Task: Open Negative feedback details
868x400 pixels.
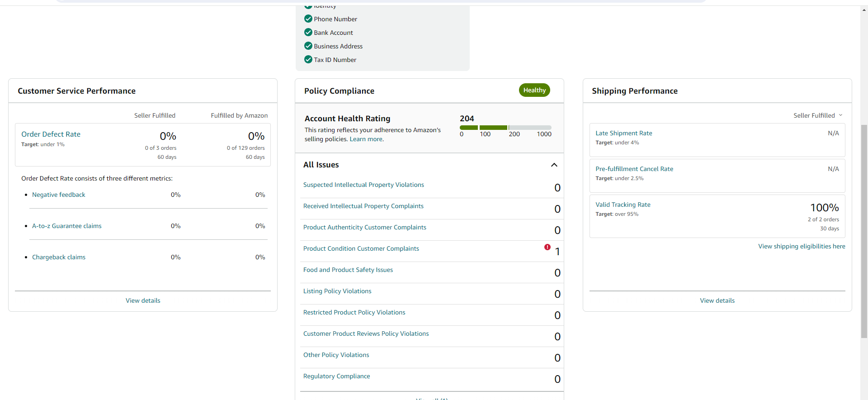Action: [59, 195]
